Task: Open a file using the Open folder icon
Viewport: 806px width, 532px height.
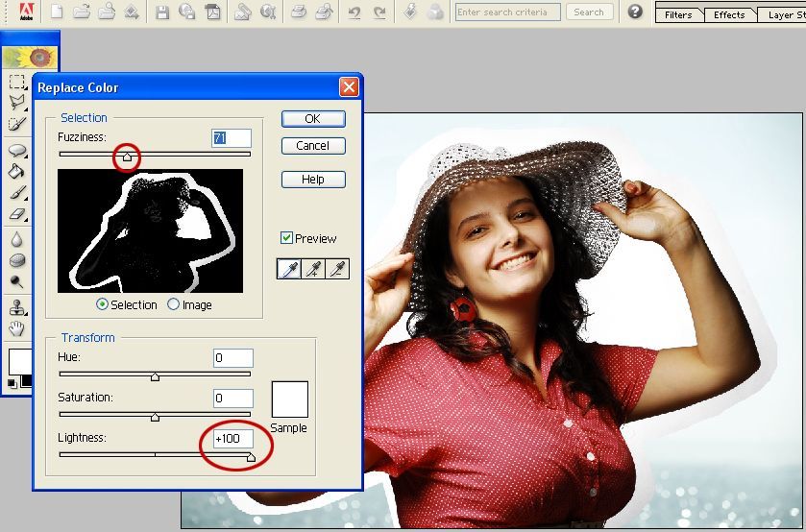Action: (82, 12)
